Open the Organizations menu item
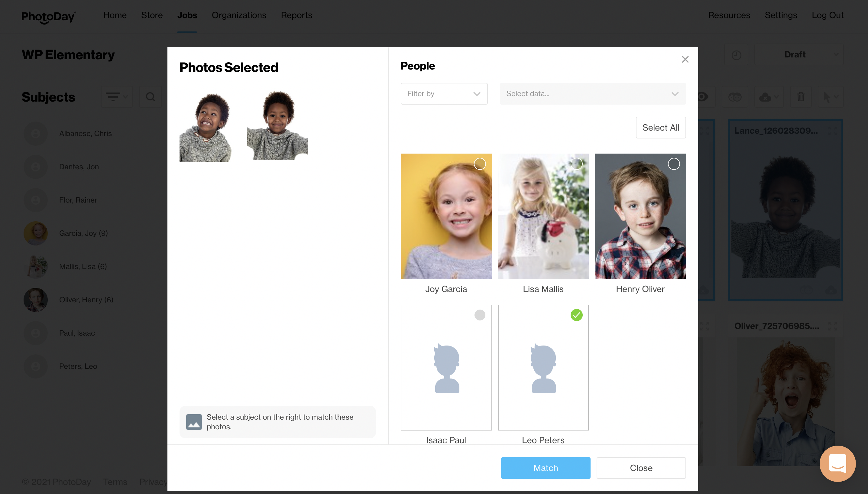Image resolution: width=868 pixels, height=494 pixels. [239, 15]
